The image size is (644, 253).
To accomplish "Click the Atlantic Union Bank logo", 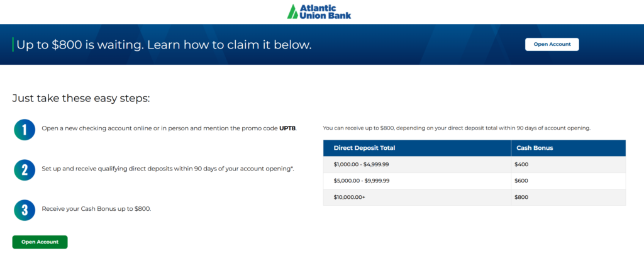I will point(319,11).
